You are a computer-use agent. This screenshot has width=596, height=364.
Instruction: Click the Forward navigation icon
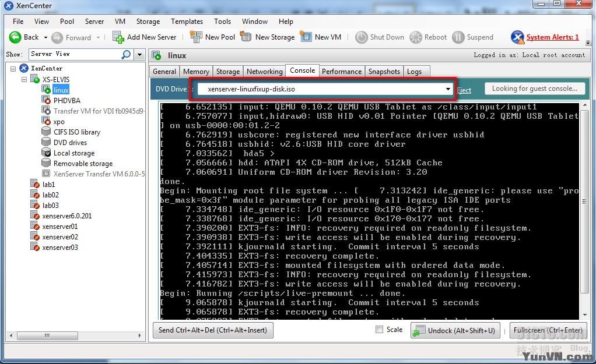pos(57,38)
